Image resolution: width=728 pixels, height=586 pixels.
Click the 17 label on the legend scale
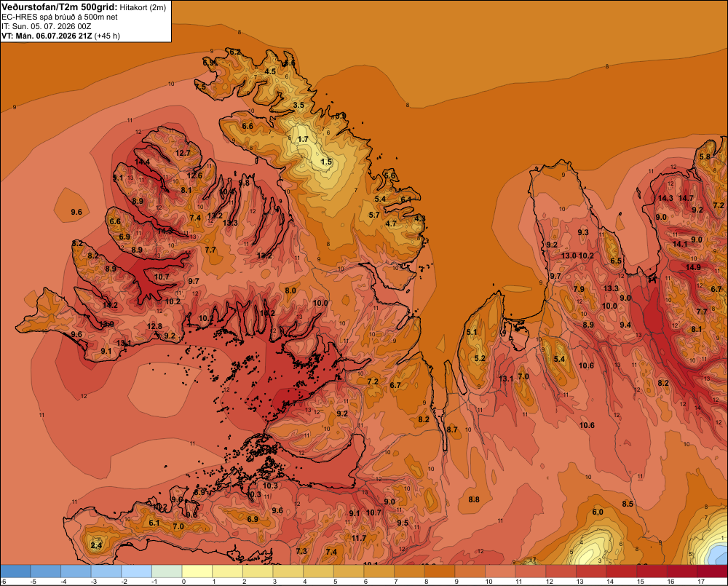pyautogui.click(x=701, y=582)
